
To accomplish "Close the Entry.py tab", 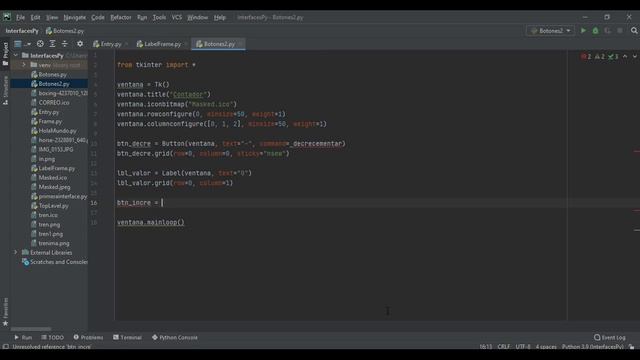I will 127,44.
